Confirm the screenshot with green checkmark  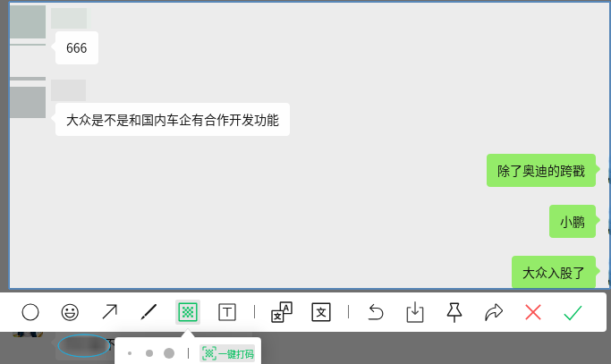click(x=573, y=312)
